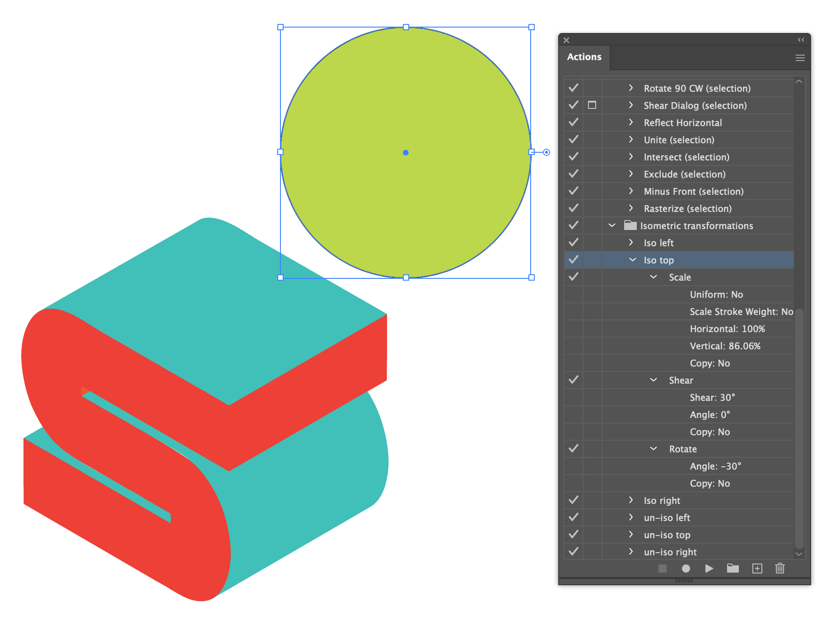This screenshot has width=840, height=639.
Task: Collapse the Isometric transformations folder
Action: point(612,225)
